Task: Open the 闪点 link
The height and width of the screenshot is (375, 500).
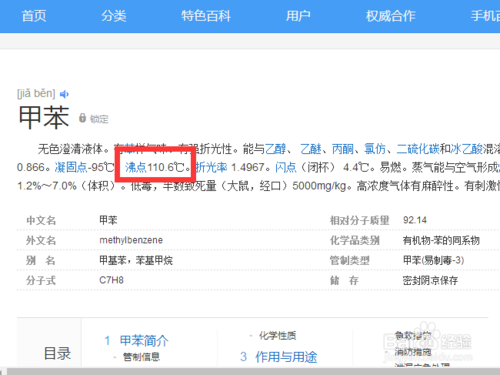Action: pyautogui.click(x=286, y=167)
